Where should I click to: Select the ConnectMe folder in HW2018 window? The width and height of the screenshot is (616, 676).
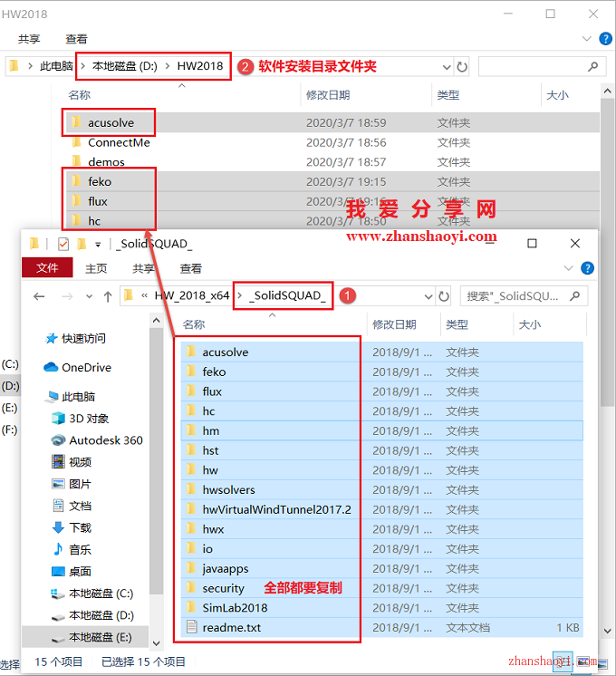point(331,142)
